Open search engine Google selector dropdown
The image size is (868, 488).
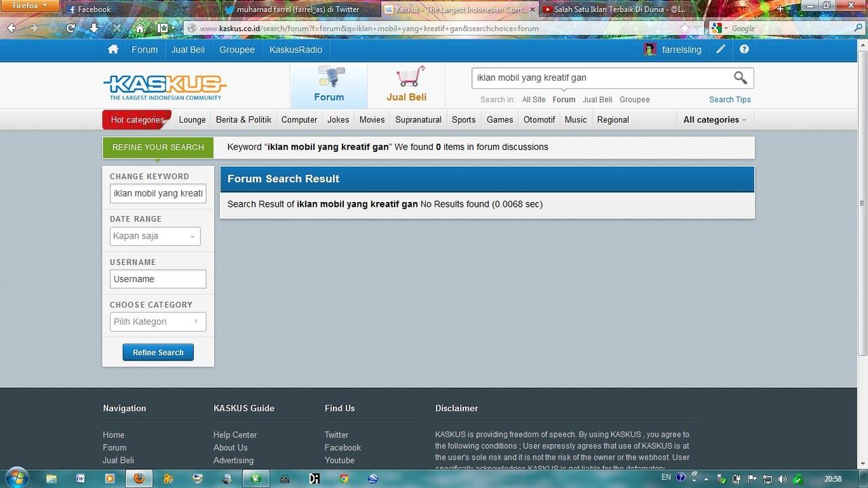point(719,28)
